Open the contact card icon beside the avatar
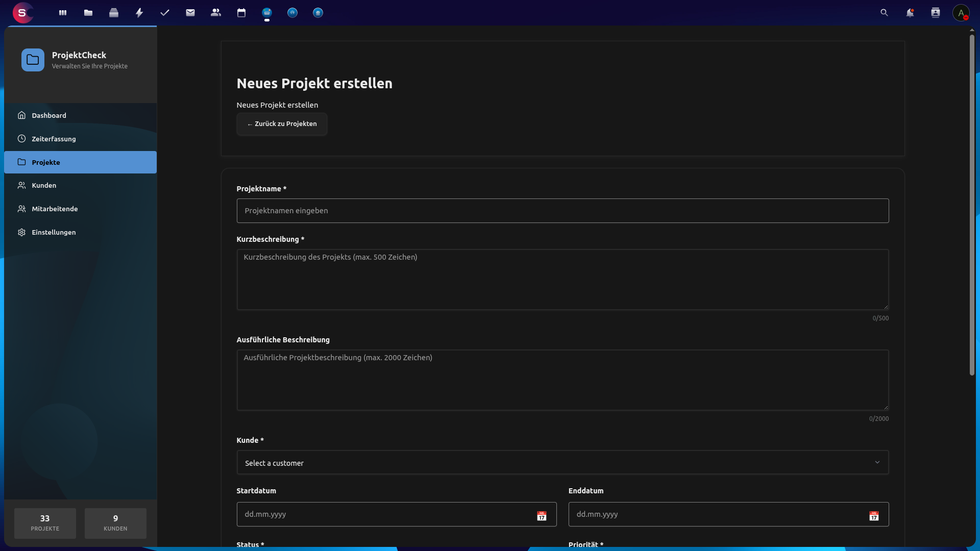Image resolution: width=980 pixels, height=551 pixels. pyautogui.click(x=936, y=13)
